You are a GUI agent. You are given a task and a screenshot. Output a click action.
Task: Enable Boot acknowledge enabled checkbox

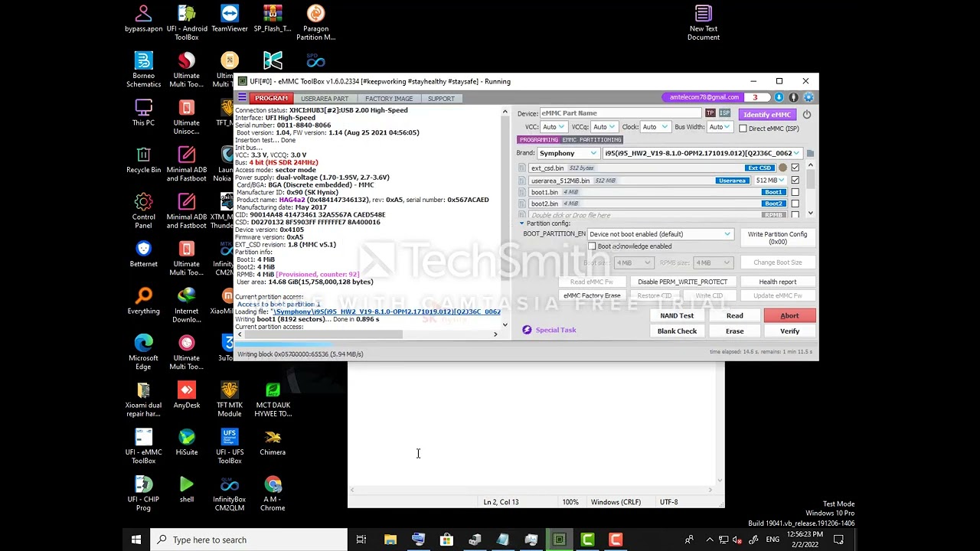click(592, 246)
